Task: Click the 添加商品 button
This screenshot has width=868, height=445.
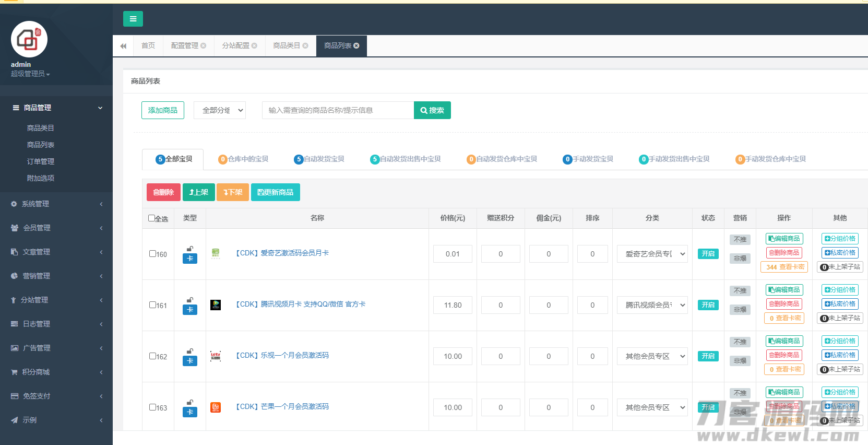Action: 163,110
